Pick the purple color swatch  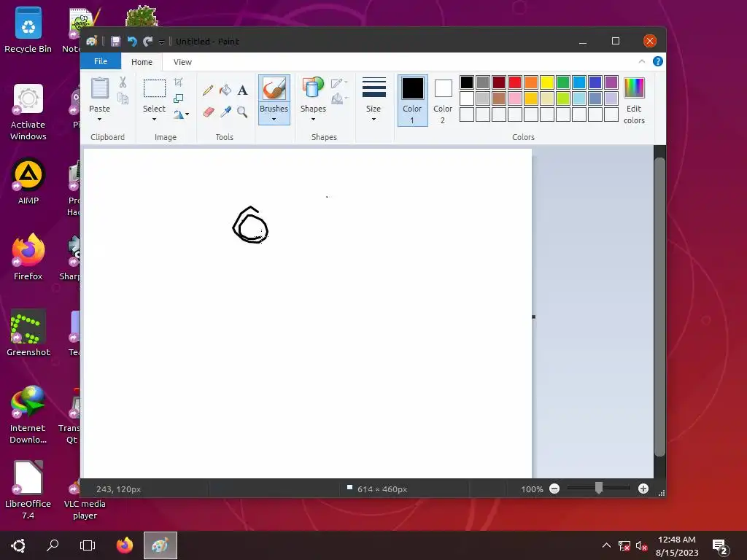pyautogui.click(x=611, y=82)
